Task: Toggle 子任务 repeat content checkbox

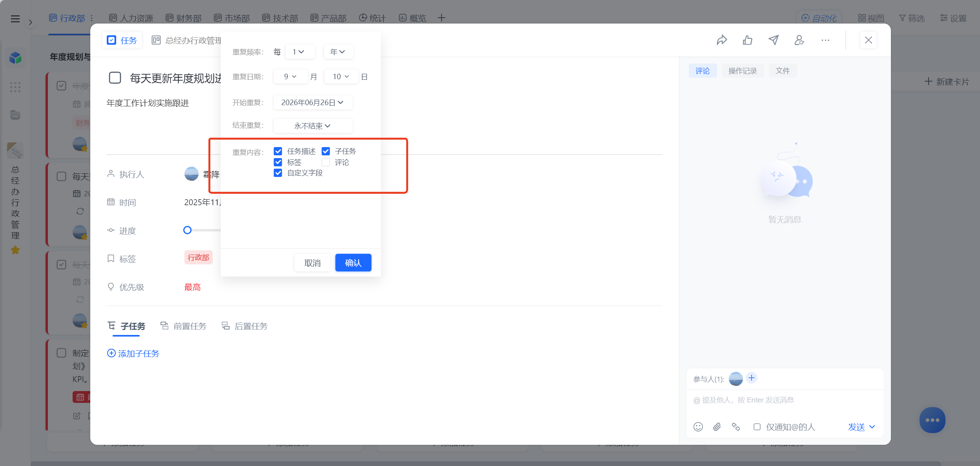Action: tap(326, 151)
